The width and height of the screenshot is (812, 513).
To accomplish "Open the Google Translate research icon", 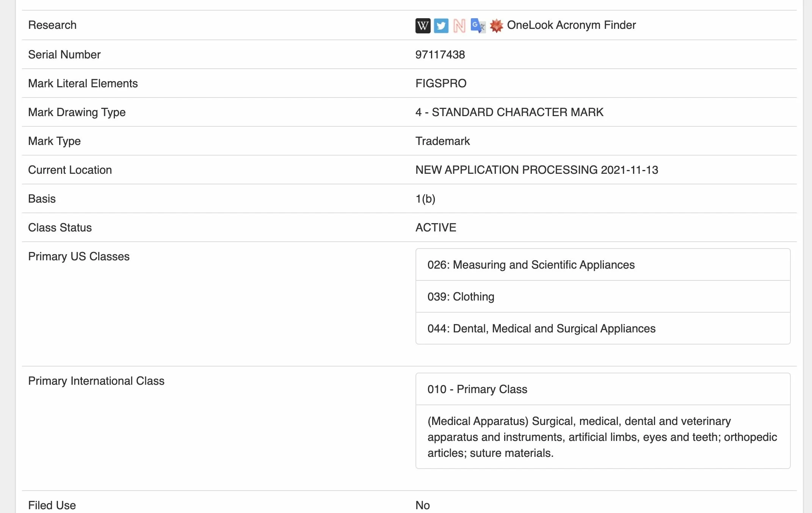I will click(478, 26).
